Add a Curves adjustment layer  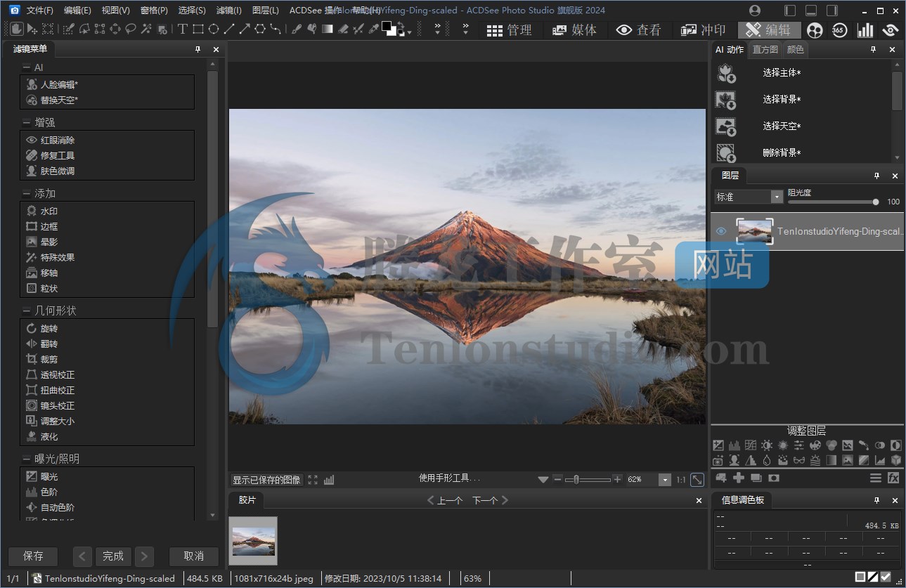(751, 445)
